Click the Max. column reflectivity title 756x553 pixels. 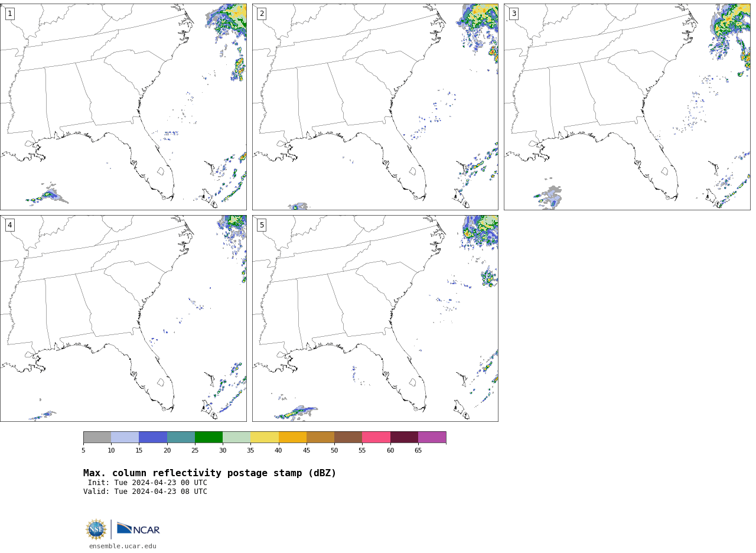[210, 473]
